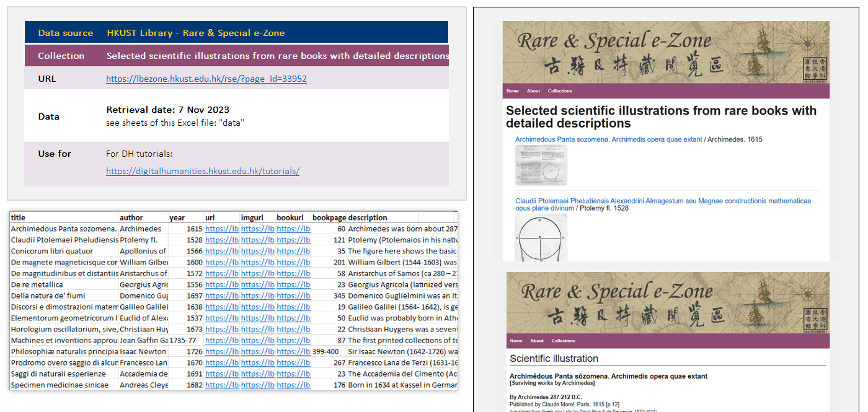Open the imgurl link in the Isaac Newton row
Screen dimensions: 868x412
pyautogui.click(x=257, y=351)
